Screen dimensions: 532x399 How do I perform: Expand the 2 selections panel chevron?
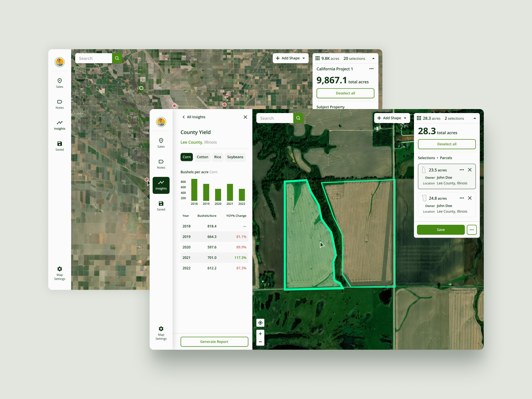[475, 118]
